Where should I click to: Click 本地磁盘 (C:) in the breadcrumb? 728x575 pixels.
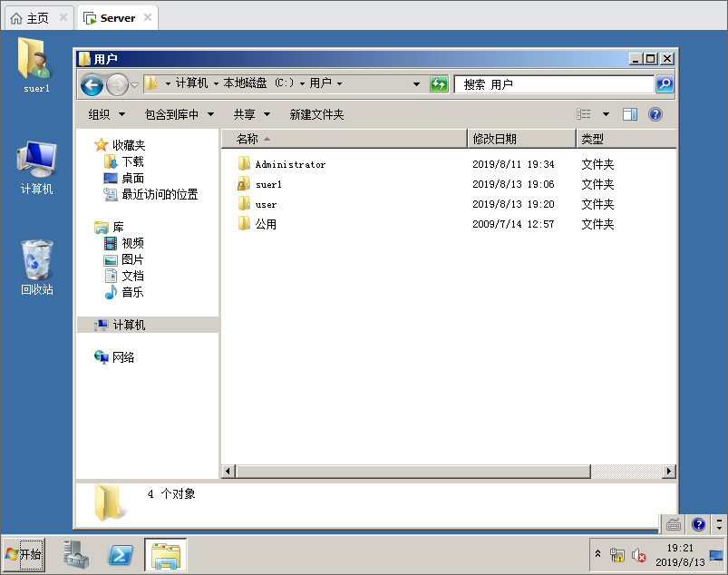pyautogui.click(x=258, y=83)
